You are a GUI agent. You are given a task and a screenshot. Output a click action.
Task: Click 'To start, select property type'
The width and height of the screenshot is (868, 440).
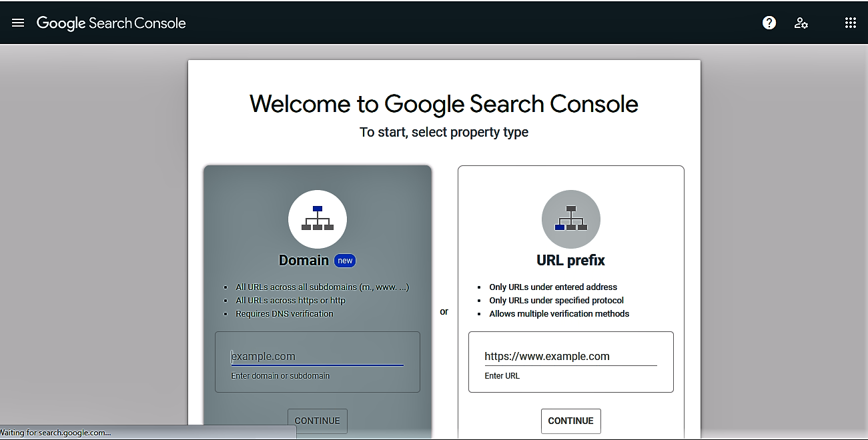[x=444, y=132]
